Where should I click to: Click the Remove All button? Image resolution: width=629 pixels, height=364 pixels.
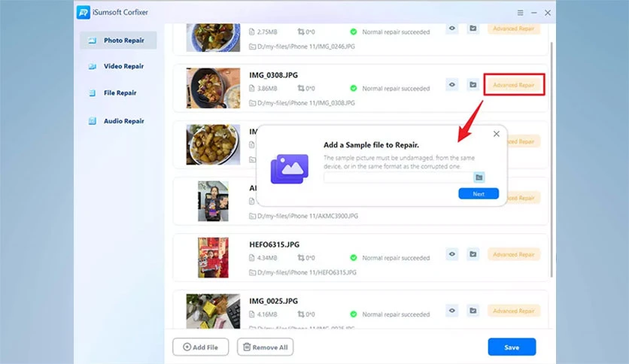(x=265, y=347)
